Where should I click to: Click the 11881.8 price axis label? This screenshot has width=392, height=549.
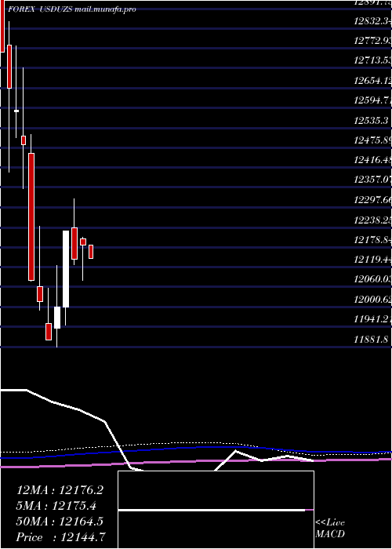[x=371, y=340]
